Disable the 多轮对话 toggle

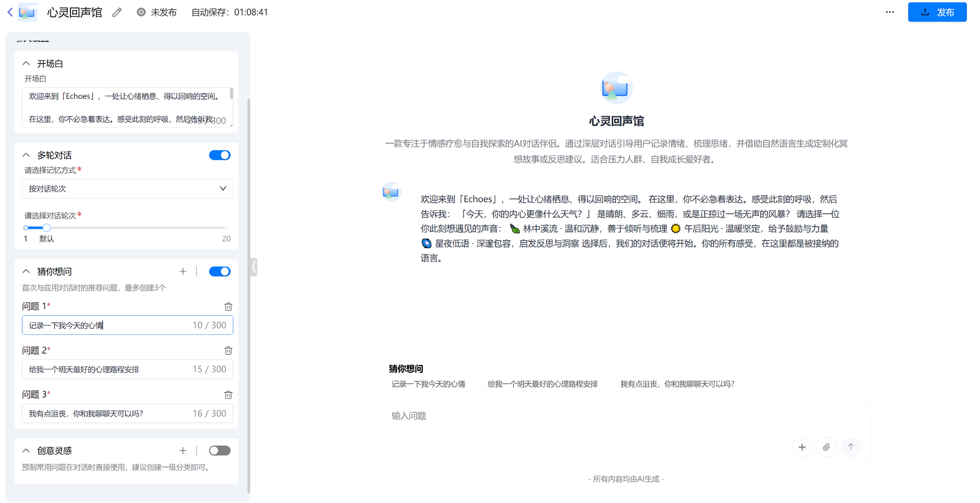coord(220,155)
